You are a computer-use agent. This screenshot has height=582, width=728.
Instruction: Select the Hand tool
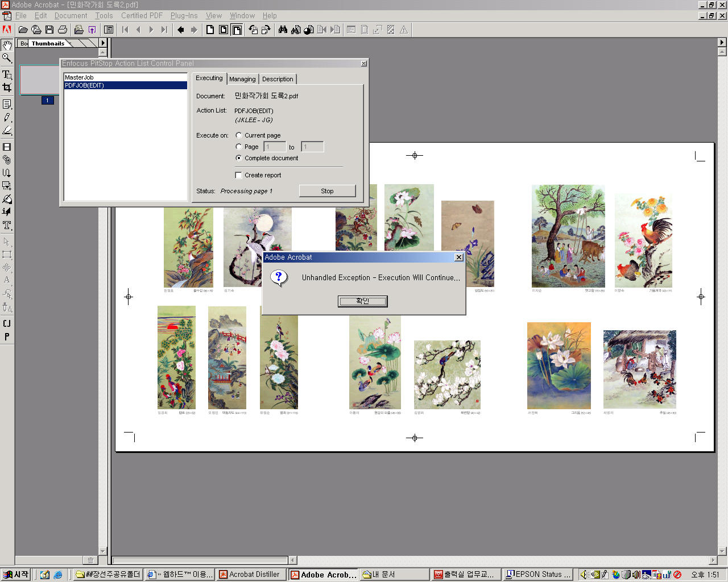(x=7, y=45)
